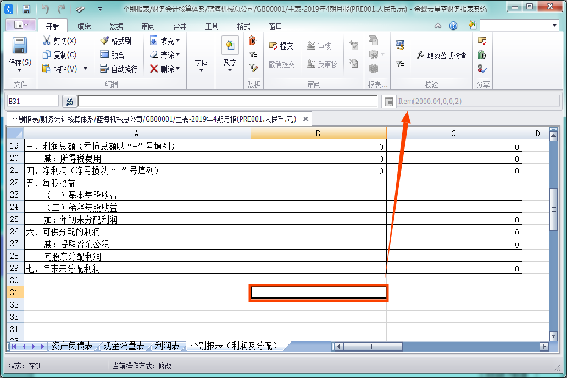
Task: Click the Copy icon in ribbon
Action: [x=46, y=55]
